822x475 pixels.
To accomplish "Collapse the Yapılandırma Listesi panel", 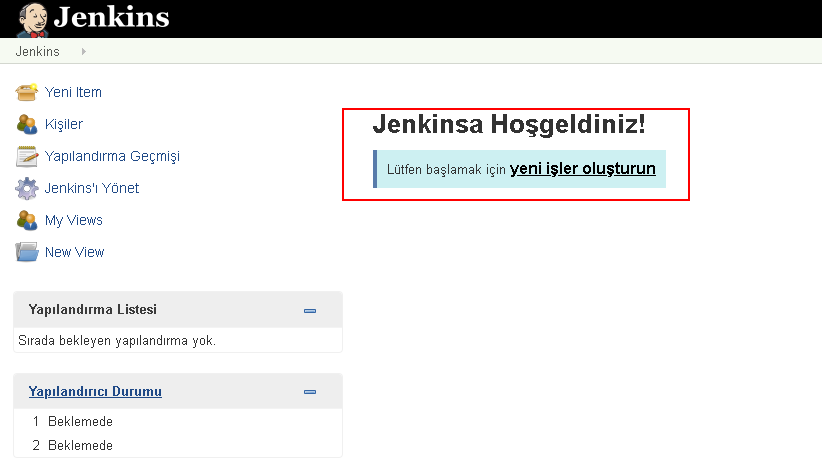I will 310,311.
